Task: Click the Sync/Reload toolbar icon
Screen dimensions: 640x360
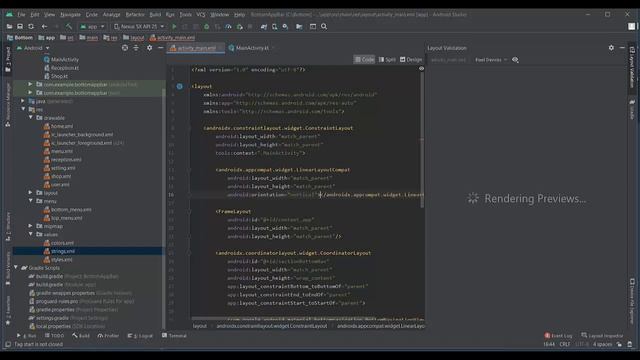Action: (31, 27)
